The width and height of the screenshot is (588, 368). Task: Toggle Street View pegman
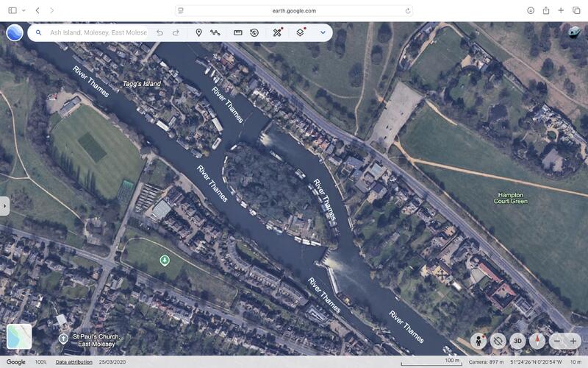point(479,341)
